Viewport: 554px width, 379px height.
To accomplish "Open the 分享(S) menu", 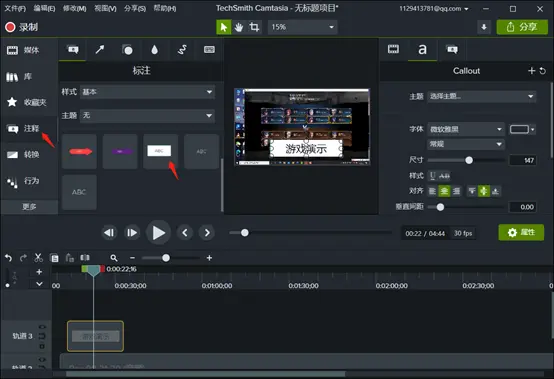I will click(135, 8).
